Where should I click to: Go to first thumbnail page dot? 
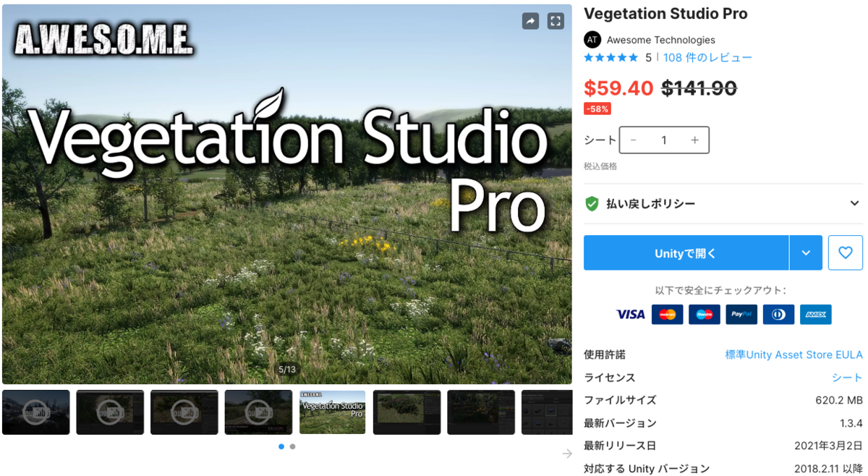tap(281, 447)
